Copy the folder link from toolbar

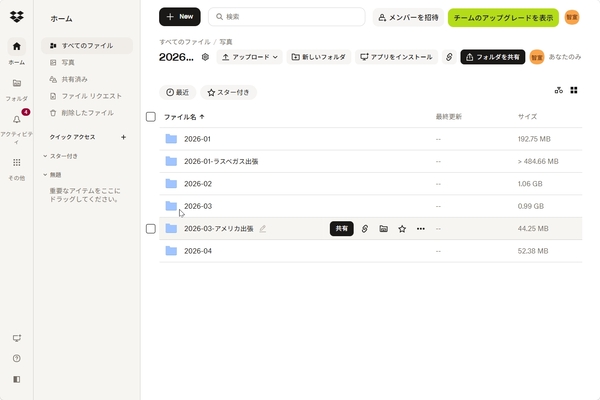point(449,57)
